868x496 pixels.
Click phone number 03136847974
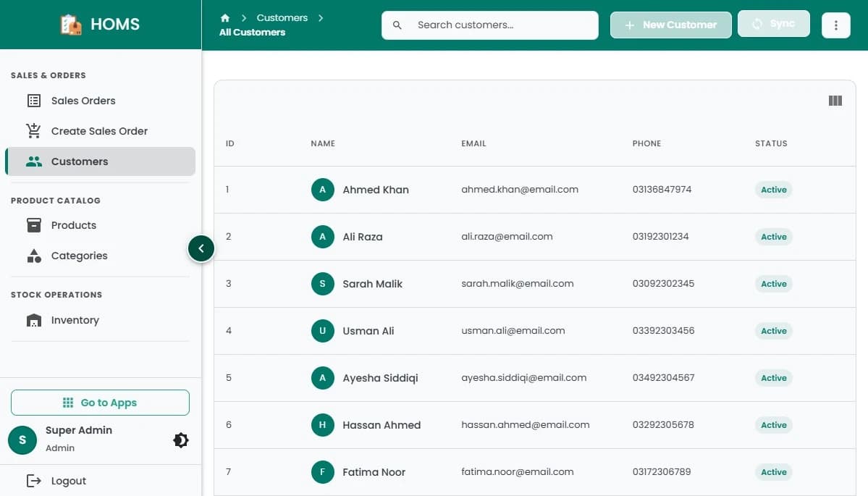pyautogui.click(x=662, y=189)
